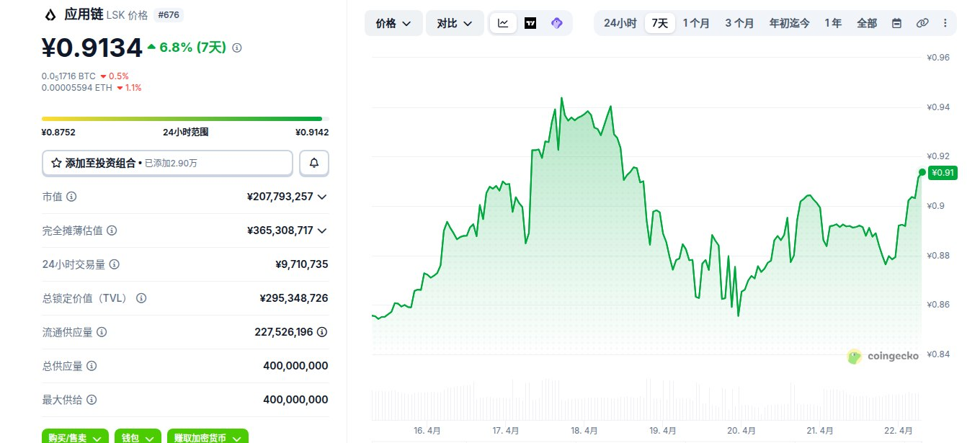Click the 20. 4月 date axis label
980x443 pixels.
741,430
